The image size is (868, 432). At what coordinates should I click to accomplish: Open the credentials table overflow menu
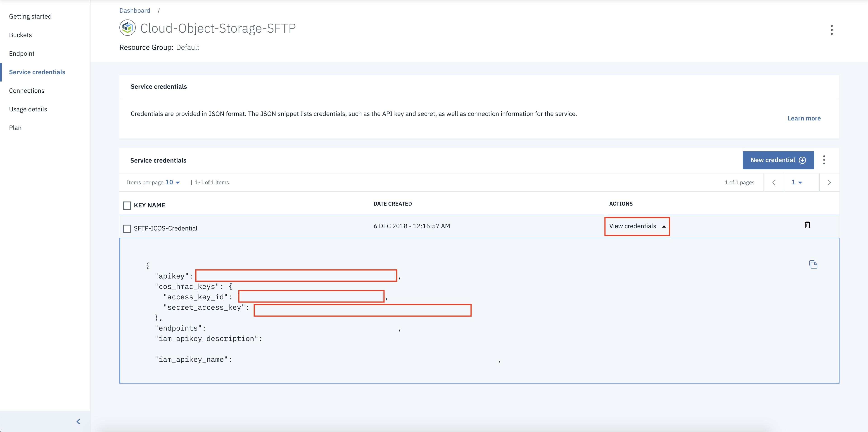[x=824, y=160]
